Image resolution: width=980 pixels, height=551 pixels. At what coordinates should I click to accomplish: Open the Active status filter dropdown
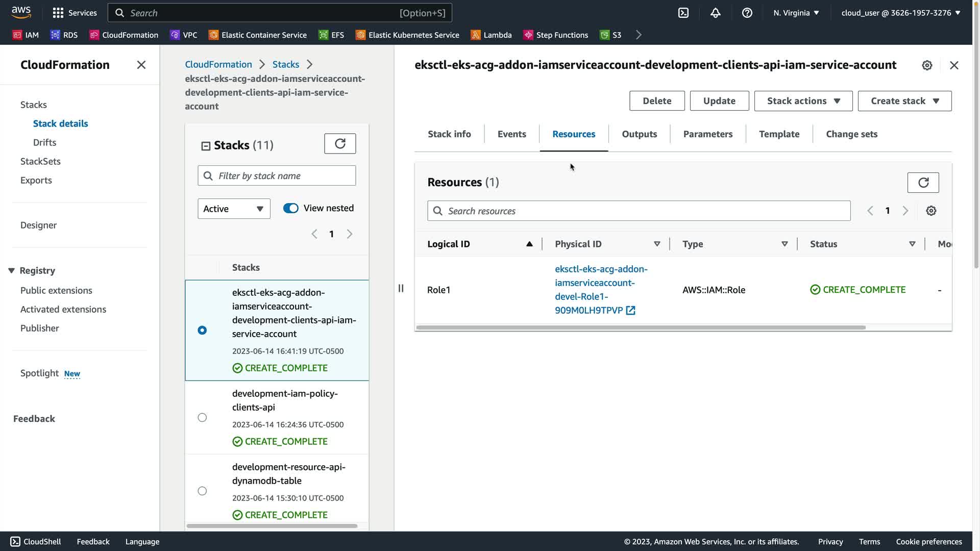tap(234, 209)
